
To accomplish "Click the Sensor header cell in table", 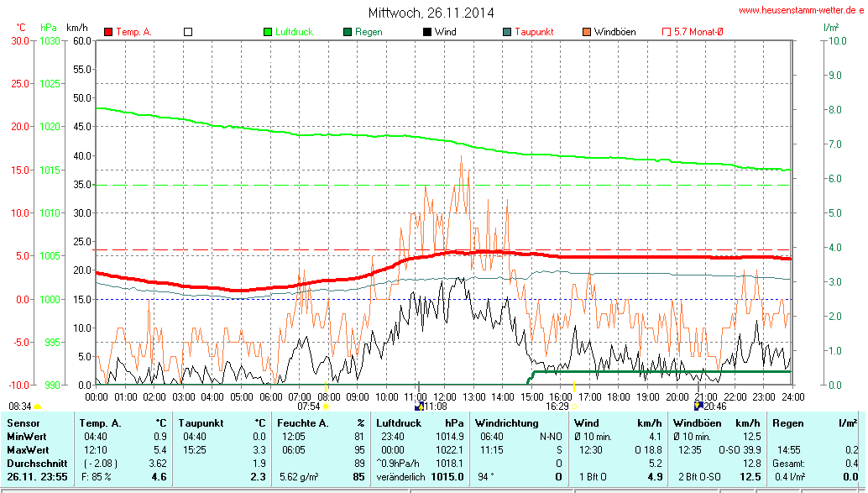I will [x=24, y=423].
